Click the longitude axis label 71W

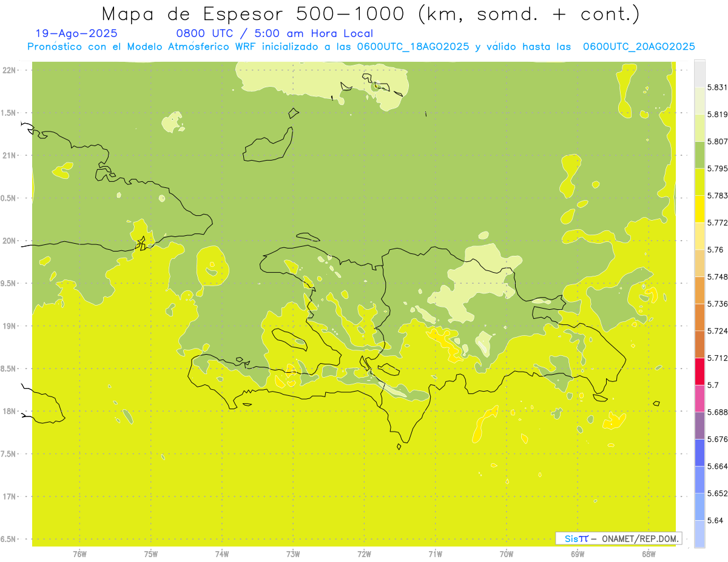435,554
